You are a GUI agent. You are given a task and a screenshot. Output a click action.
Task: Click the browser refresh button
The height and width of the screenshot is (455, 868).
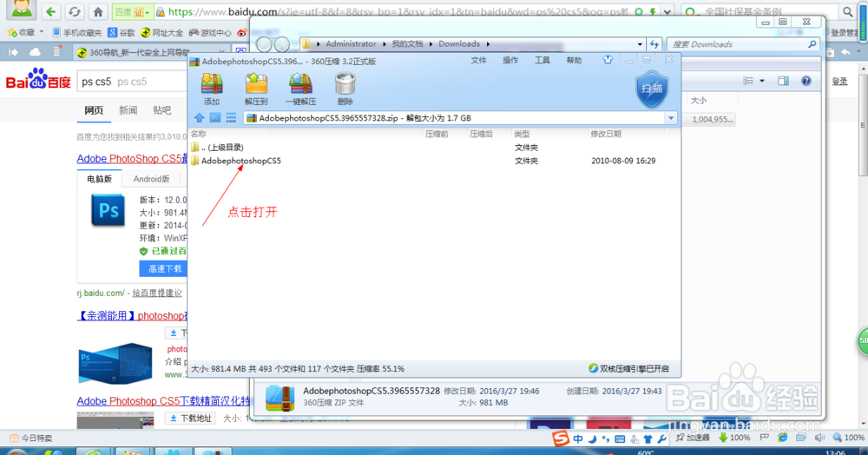pos(75,11)
